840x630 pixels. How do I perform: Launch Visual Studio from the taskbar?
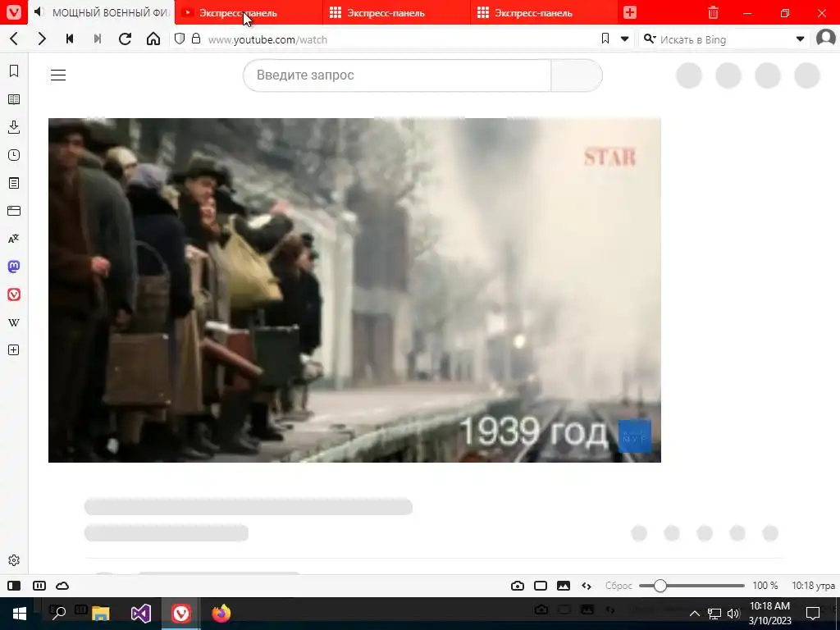pos(141,614)
